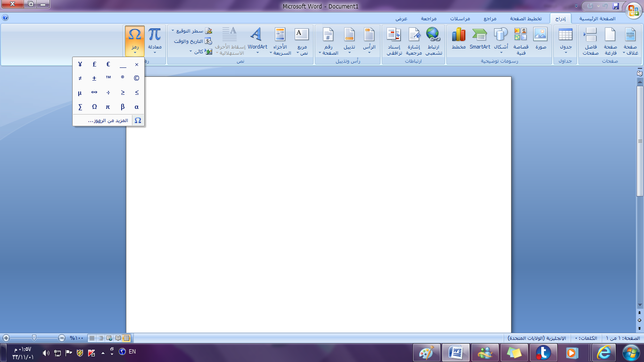Click the zoom out minus button

[62, 338]
